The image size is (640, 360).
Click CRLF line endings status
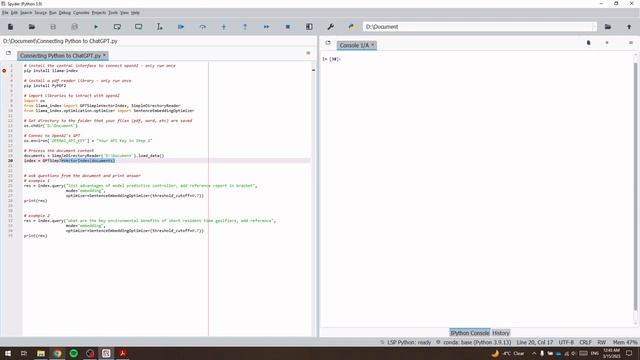[585, 342]
